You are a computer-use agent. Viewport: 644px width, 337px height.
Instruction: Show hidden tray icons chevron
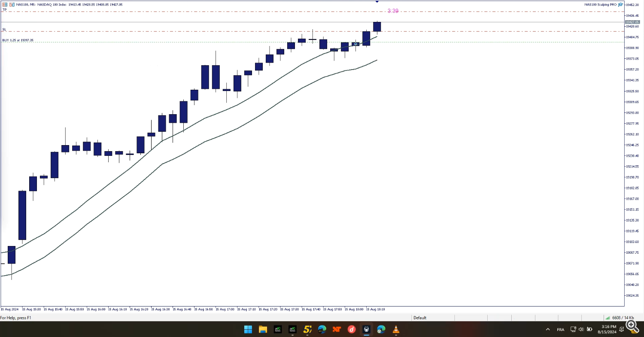click(547, 329)
